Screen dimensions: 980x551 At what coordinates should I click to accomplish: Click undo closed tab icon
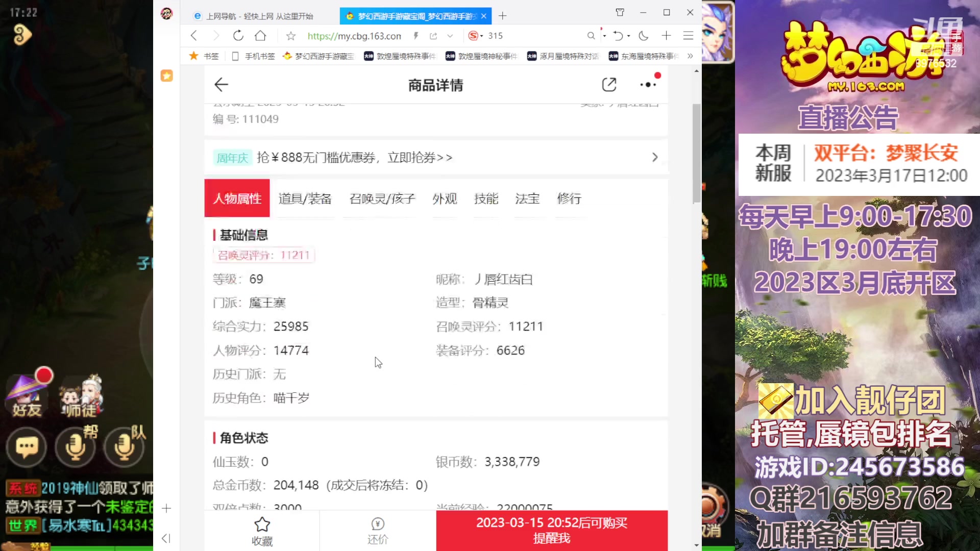618,36
